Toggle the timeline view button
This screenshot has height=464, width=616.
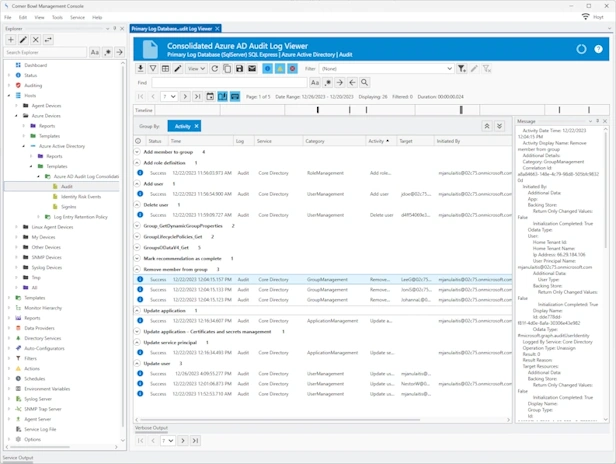tap(235, 96)
